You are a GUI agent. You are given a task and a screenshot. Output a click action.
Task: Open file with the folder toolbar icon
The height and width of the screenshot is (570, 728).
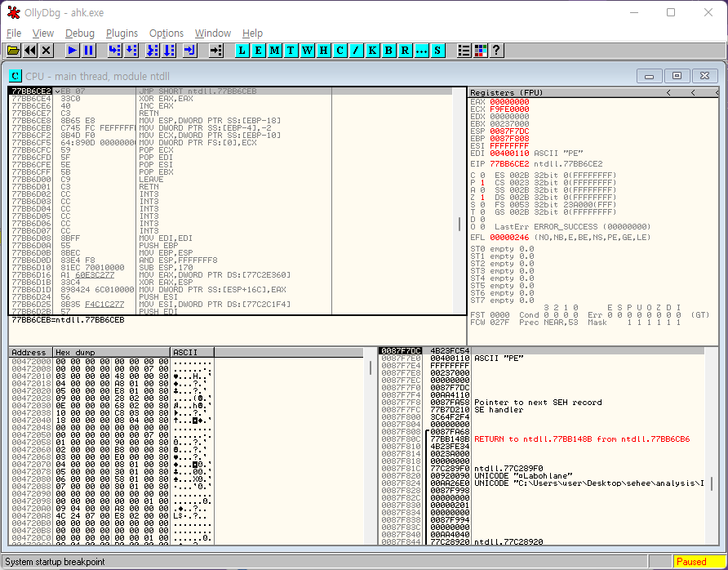tap(13, 50)
